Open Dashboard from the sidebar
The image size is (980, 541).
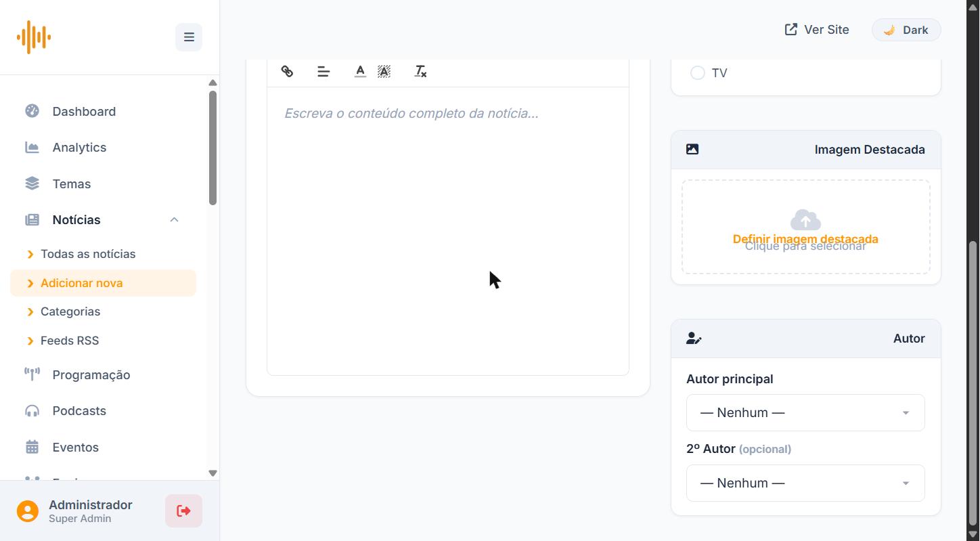point(103,111)
